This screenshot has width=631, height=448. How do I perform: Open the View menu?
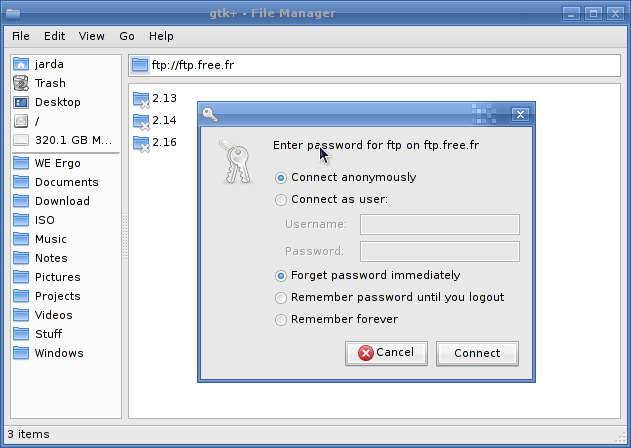[91, 36]
